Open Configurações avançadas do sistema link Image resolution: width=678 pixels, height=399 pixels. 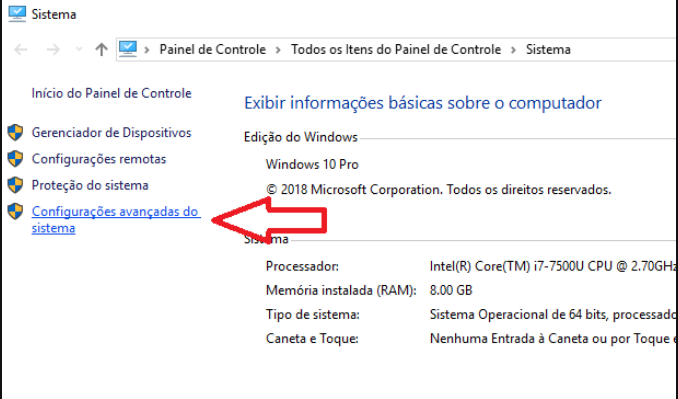pos(116,220)
